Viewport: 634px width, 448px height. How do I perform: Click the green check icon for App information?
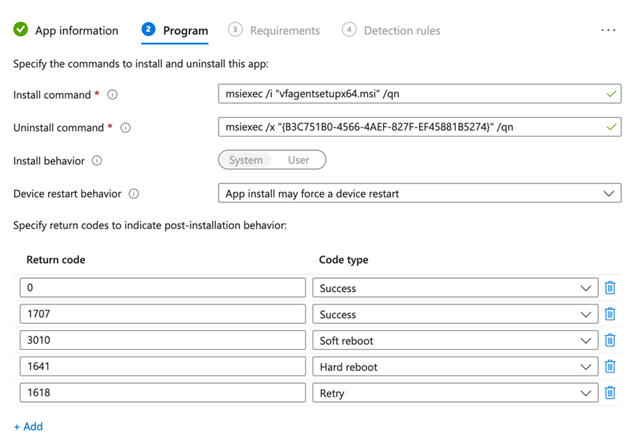[21, 30]
